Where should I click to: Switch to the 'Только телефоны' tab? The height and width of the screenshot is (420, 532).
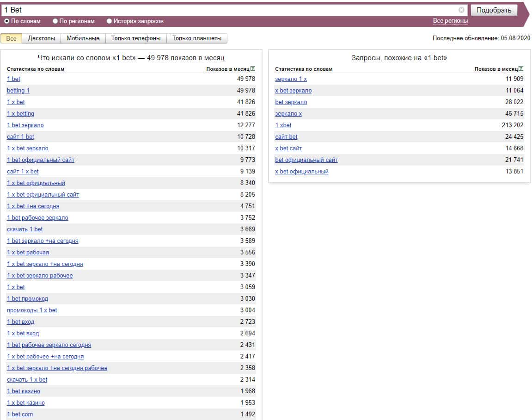136,38
